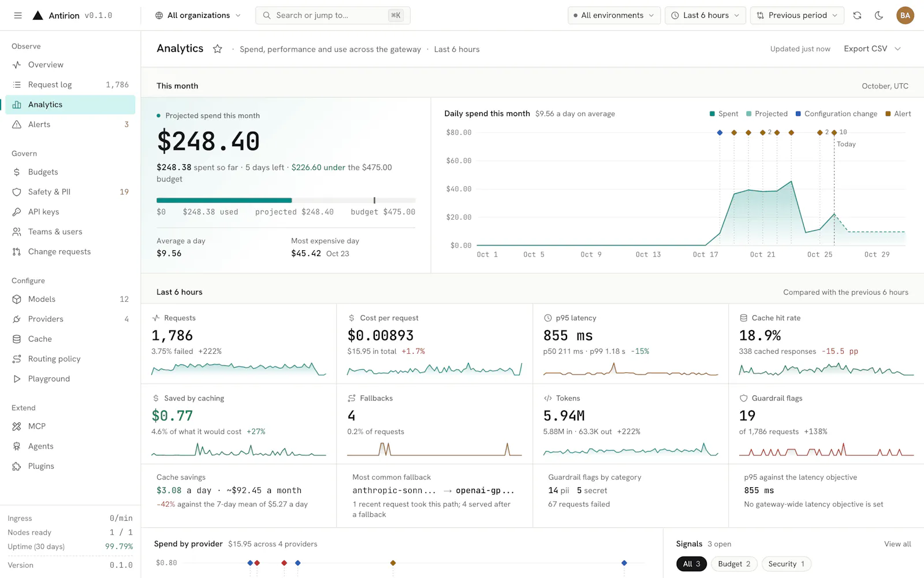The image size is (924, 578).
Task: Collapse sidebar with the hamburger menu icon
Action: pyautogui.click(x=18, y=16)
